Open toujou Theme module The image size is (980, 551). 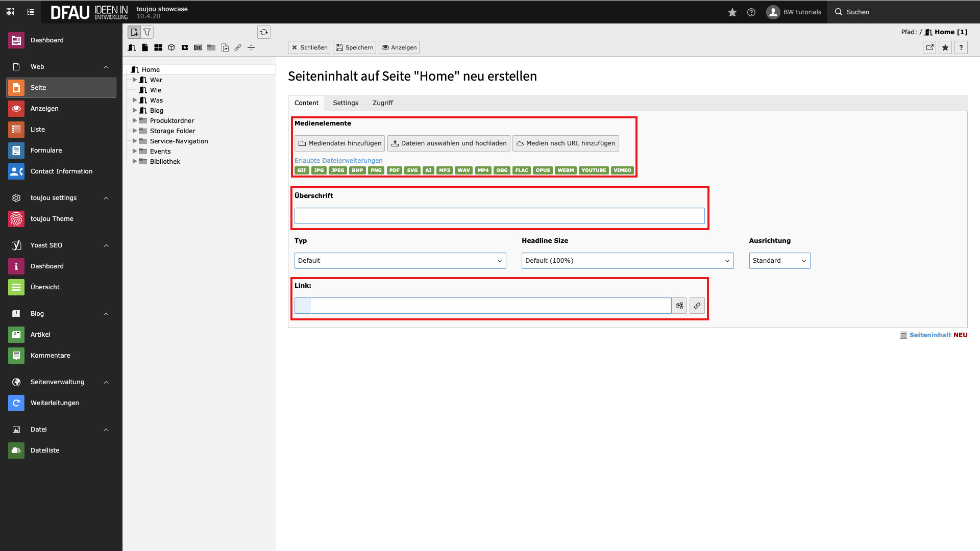(x=61, y=219)
